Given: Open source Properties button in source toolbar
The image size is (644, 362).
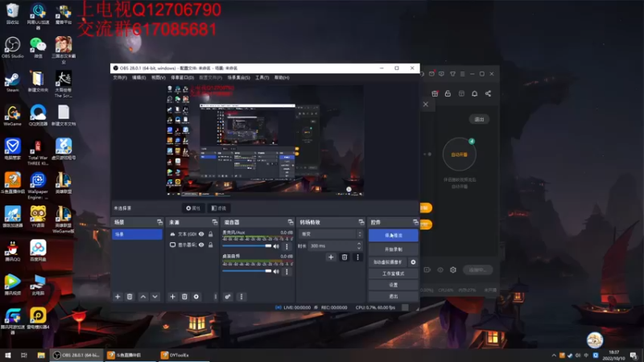Looking at the screenshot, I should click(x=193, y=208).
